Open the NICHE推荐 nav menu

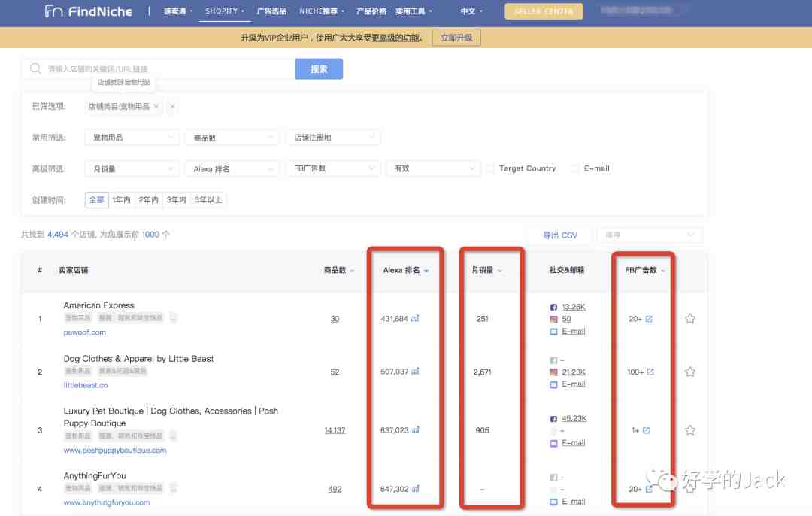coord(322,11)
